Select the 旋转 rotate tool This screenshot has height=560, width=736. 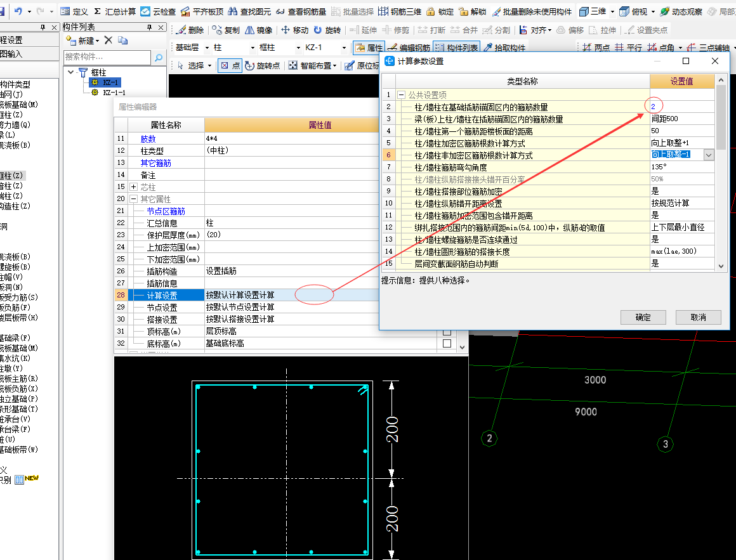(327, 30)
